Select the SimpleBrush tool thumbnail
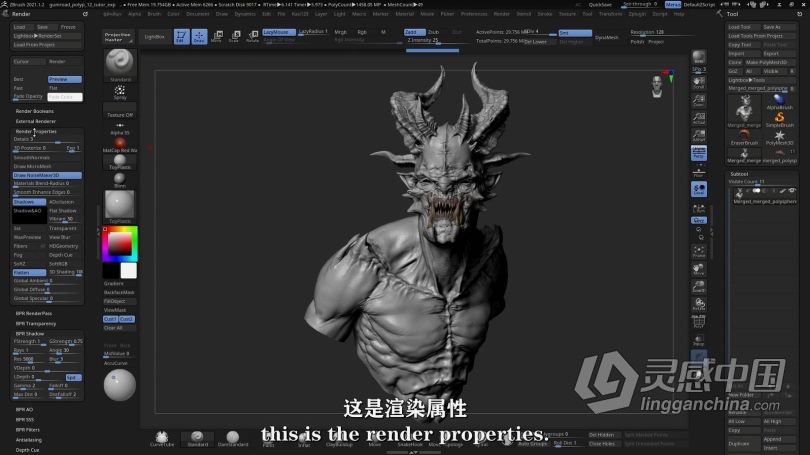The height and width of the screenshot is (455, 810). click(780, 120)
